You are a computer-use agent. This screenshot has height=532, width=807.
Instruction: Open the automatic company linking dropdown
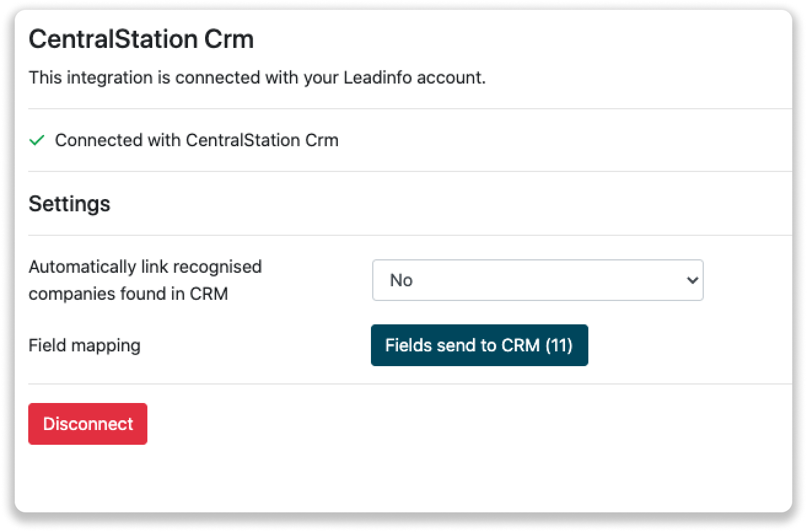[x=537, y=280]
